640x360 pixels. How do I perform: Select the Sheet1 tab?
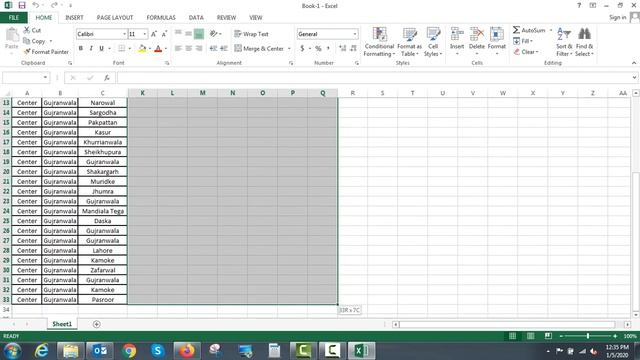[x=62, y=324]
